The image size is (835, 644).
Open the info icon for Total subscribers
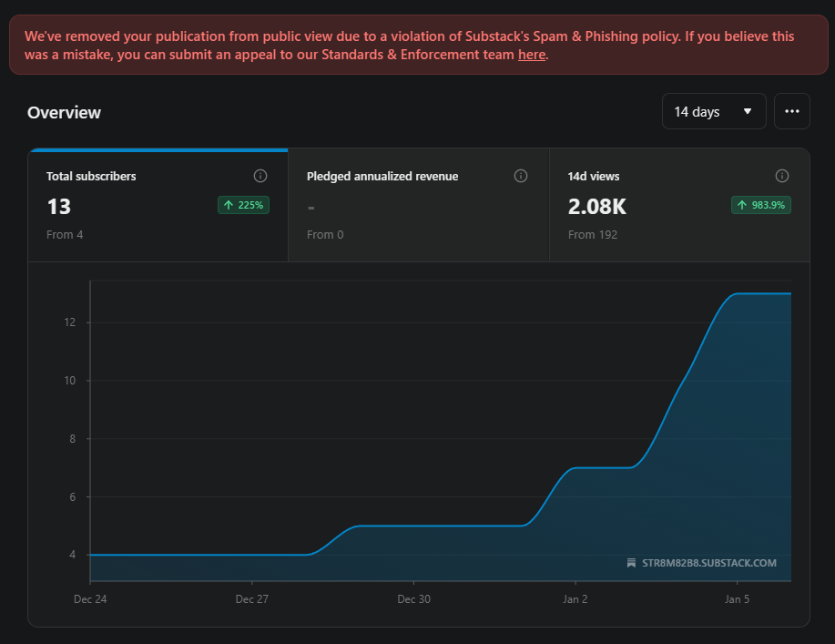pyautogui.click(x=260, y=176)
